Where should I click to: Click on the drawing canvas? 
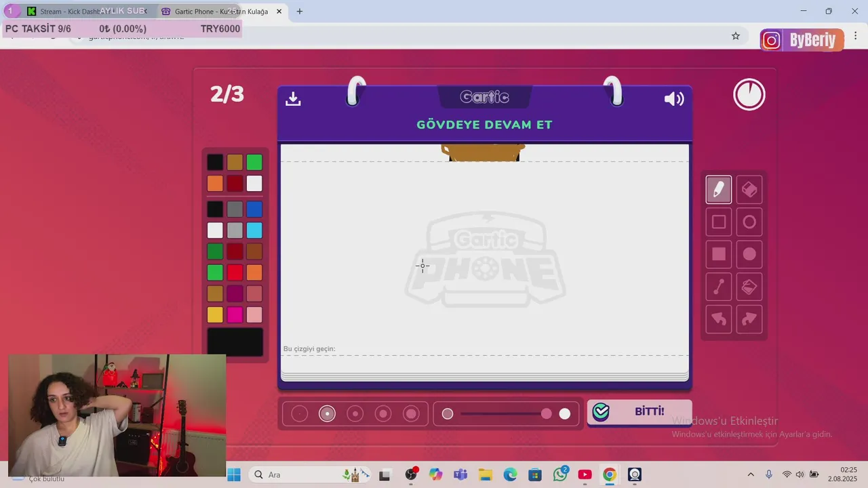pos(485,258)
